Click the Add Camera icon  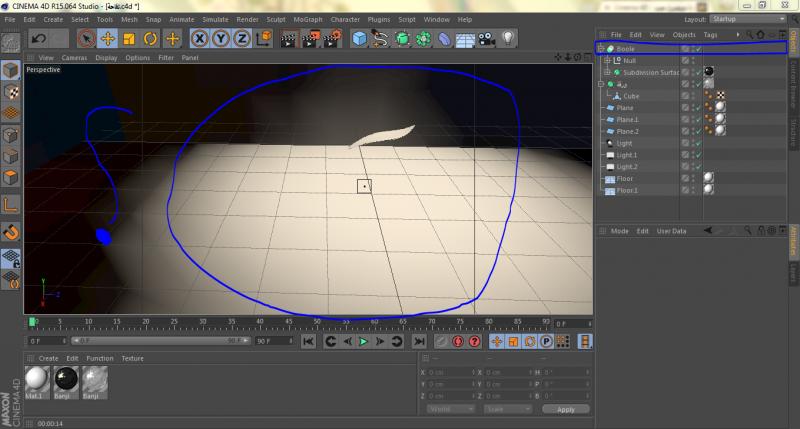(487, 38)
